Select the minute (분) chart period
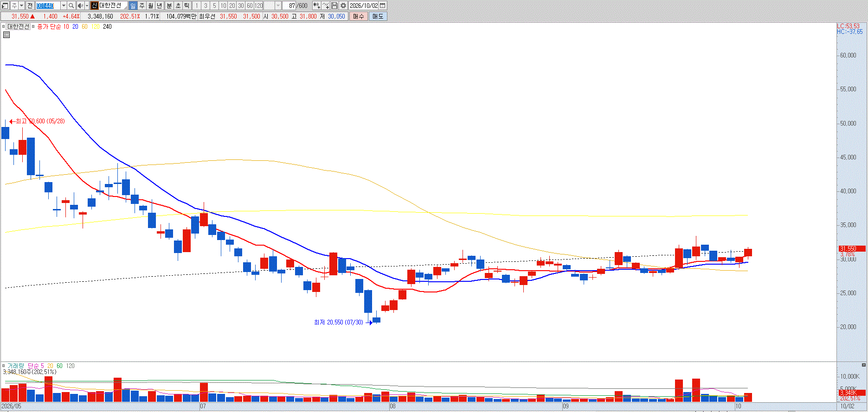Image resolution: width=868 pixels, height=412 pixels. [169, 6]
